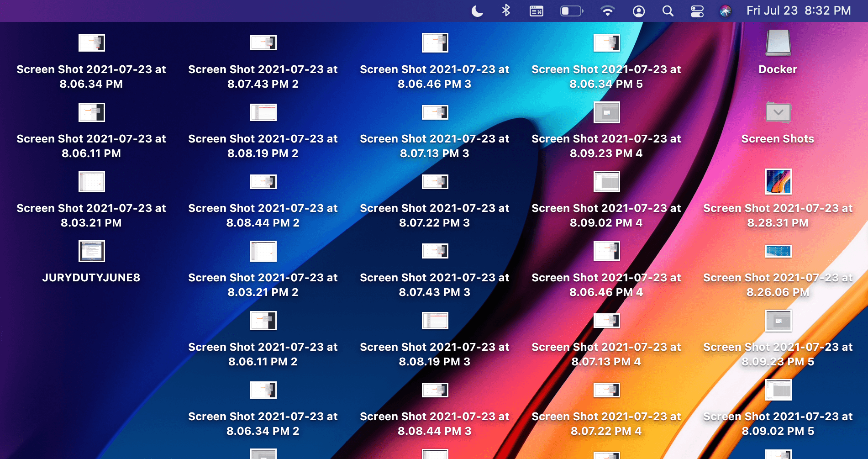Launch Siri from the menu bar
868x459 pixels.
[x=725, y=11]
